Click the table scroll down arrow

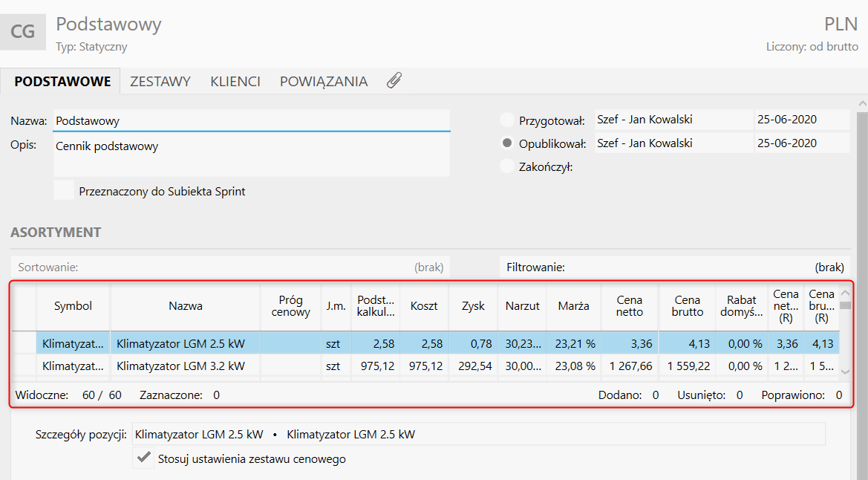pyautogui.click(x=845, y=371)
